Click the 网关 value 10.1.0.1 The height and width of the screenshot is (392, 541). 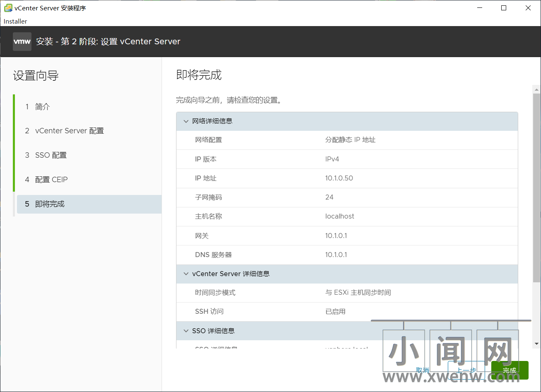[336, 236]
